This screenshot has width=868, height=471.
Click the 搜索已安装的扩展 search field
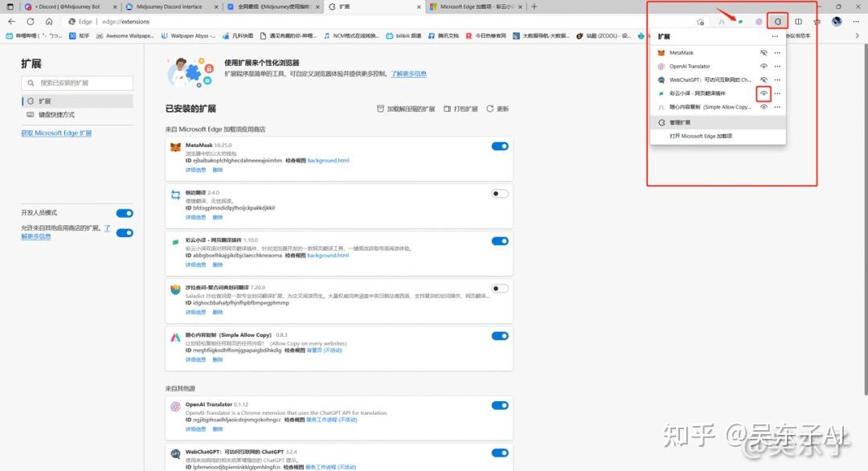tap(77, 83)
